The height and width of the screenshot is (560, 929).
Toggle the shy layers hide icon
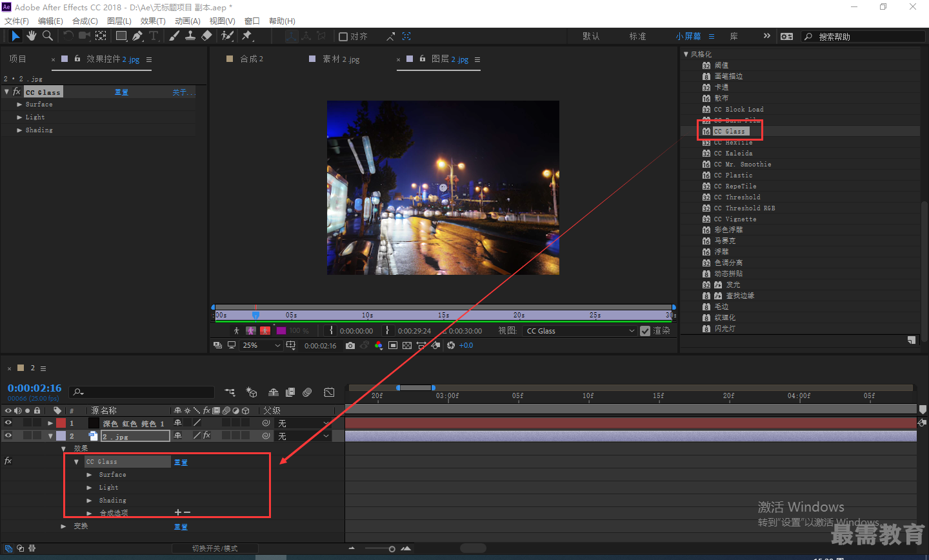(274, 392)
